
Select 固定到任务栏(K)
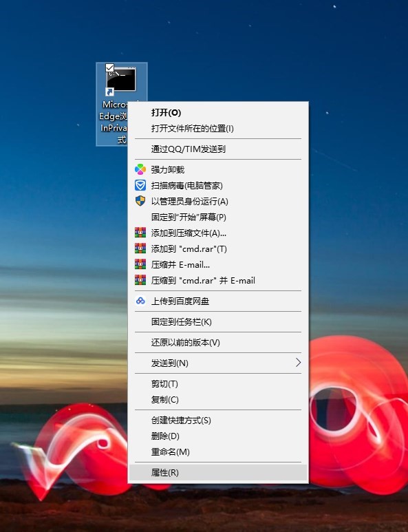coord(217,321)
